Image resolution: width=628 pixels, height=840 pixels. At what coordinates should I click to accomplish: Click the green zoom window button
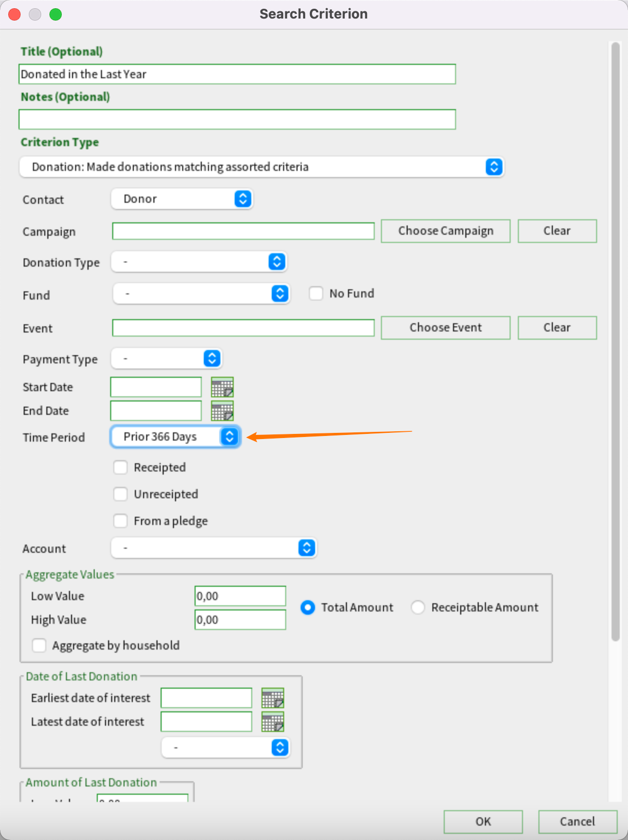pos(56,14)
